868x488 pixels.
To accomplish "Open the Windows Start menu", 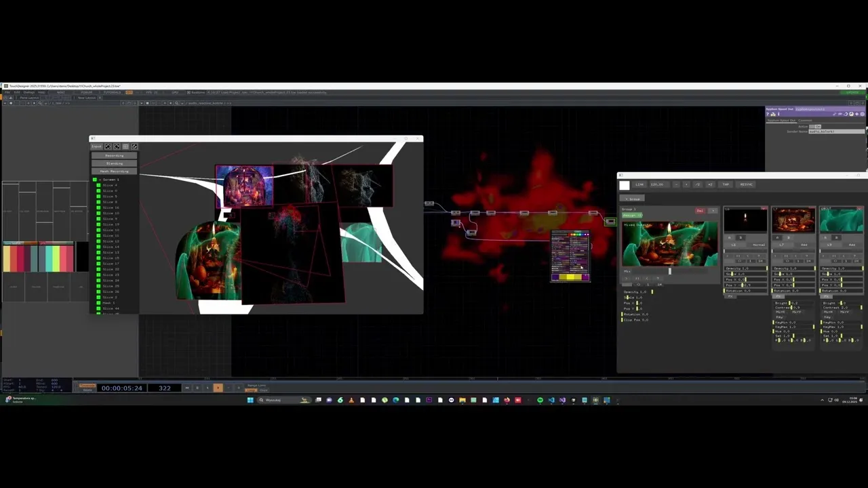I will tap(250, 400).
